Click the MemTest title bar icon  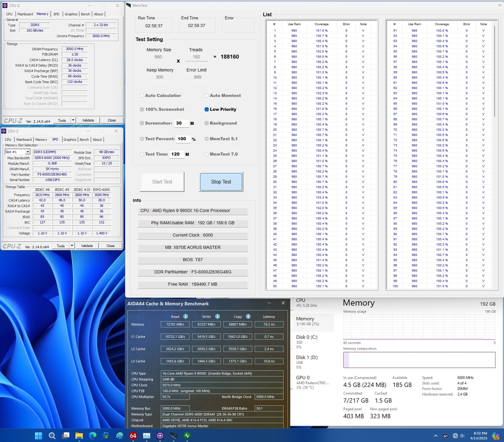(x=129, y=5)
